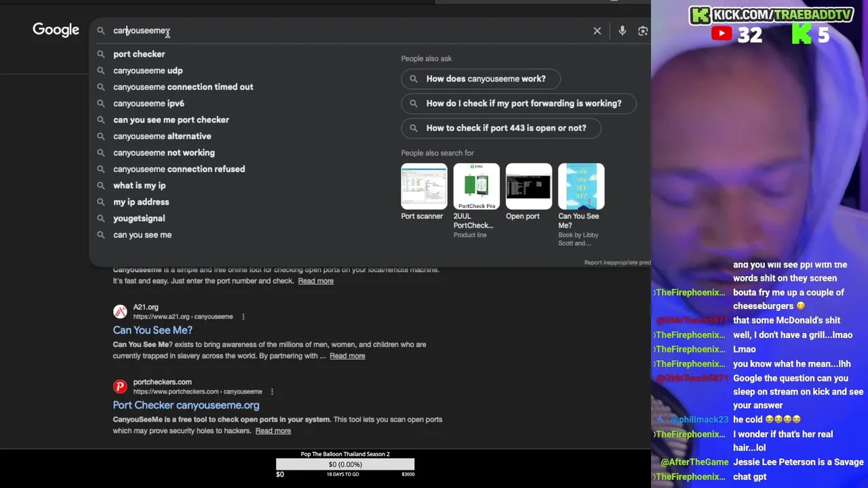Pick the 'canyouseeme alternative' suggestion
The width and height of the screenshot is (868, 488).
162,136
